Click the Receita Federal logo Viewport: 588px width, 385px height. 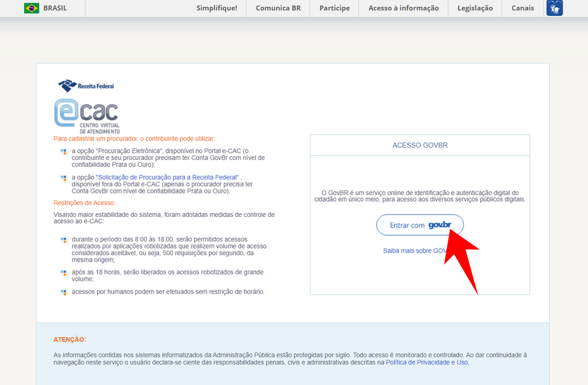coord(86,85)
